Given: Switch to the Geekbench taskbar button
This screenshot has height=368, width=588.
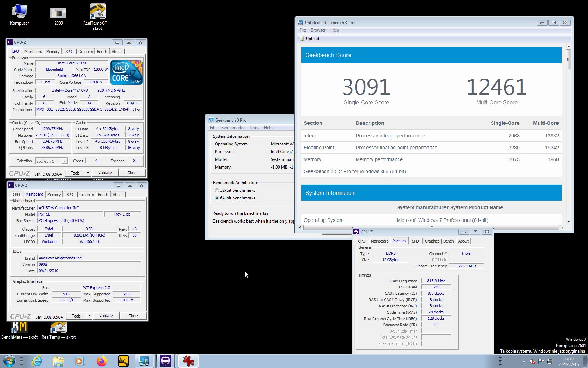Looking at the screenshot, I should (x=144, y=361).
